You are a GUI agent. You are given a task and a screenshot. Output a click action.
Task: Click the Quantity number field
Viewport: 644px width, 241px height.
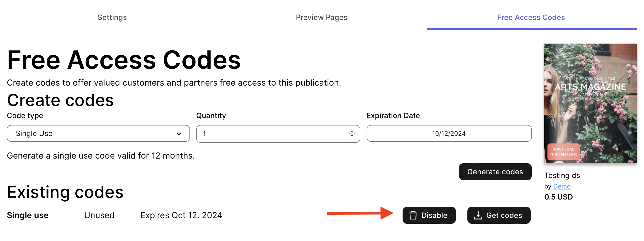[x=273, y=134]
